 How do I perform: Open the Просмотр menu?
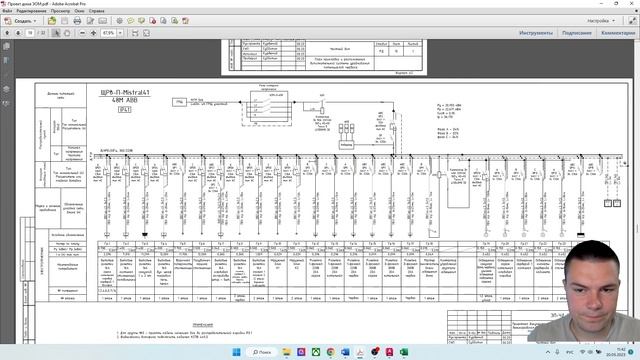[60, 11]
